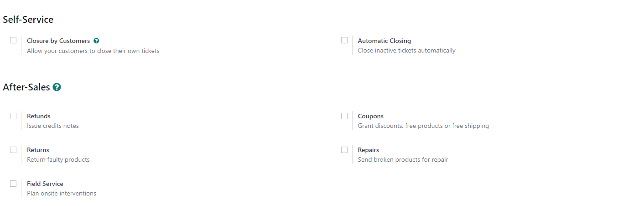Tick the Returns checkbox

pyautogui.click(x=13, y=150)
